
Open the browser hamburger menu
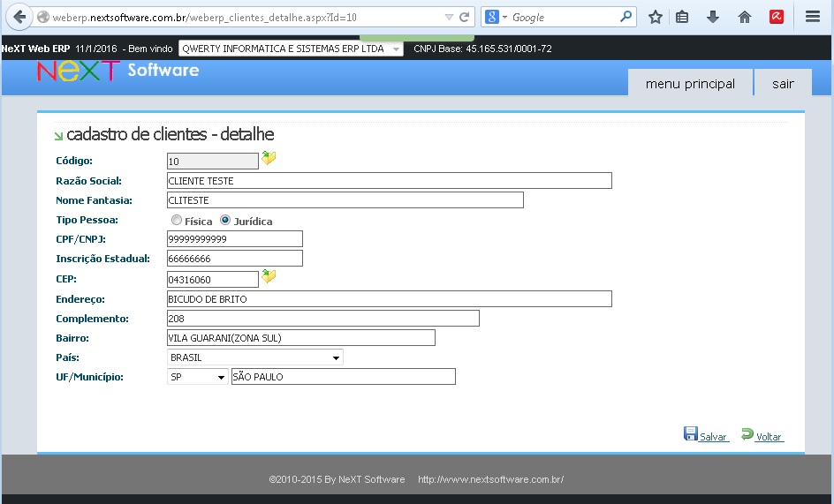click(812, 17)
